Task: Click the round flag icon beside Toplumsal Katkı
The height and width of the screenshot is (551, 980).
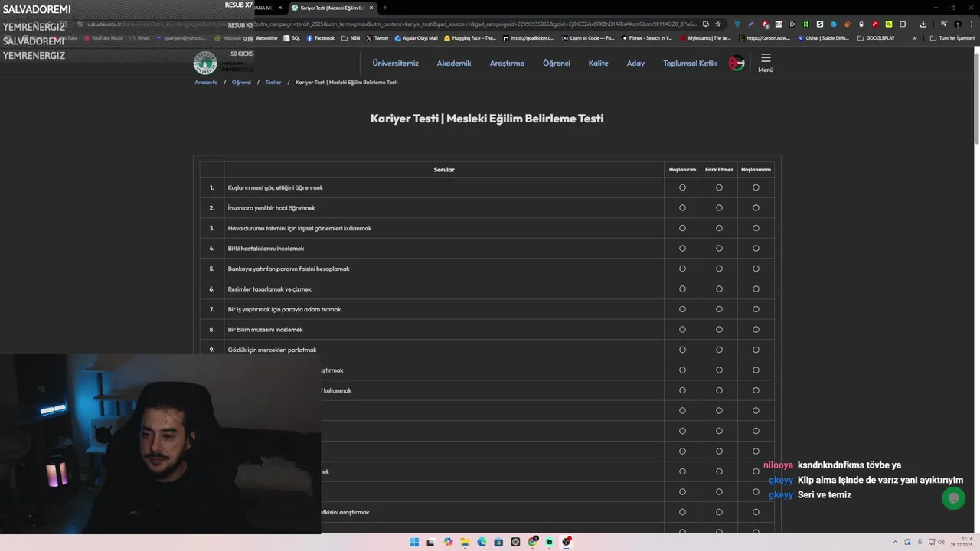Action: pyautogui.click(x=737, y=63)
